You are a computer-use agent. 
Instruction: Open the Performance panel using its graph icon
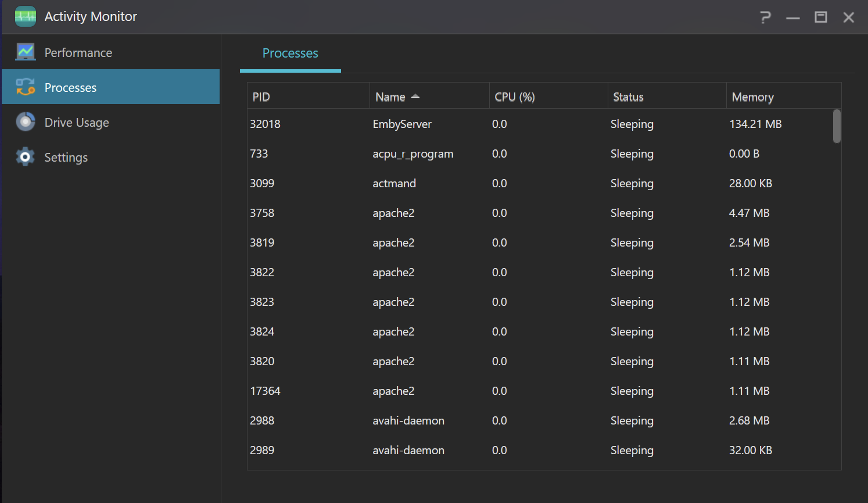click(26, 52)
